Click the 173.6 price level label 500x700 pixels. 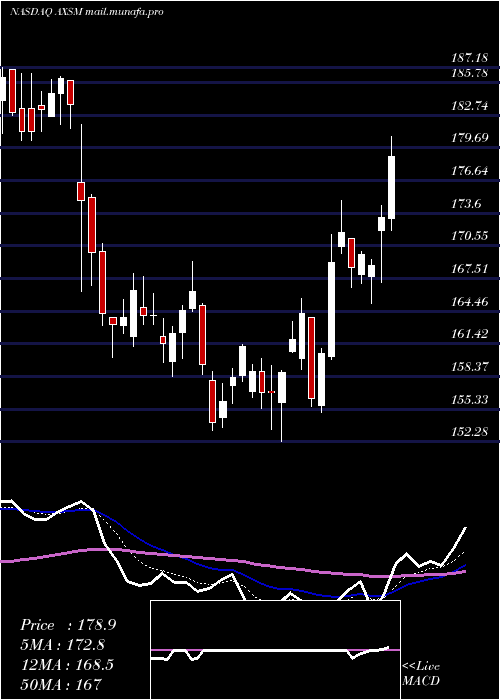pos(467,204)
